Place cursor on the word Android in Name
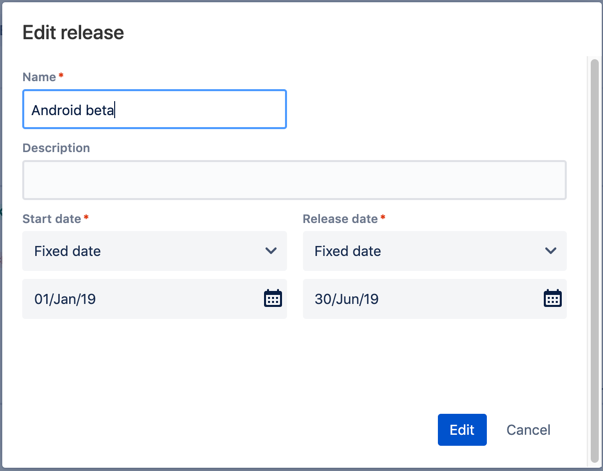Image resolution: width=603 pixels, height=471 pixels. click(x=57, y=110)
